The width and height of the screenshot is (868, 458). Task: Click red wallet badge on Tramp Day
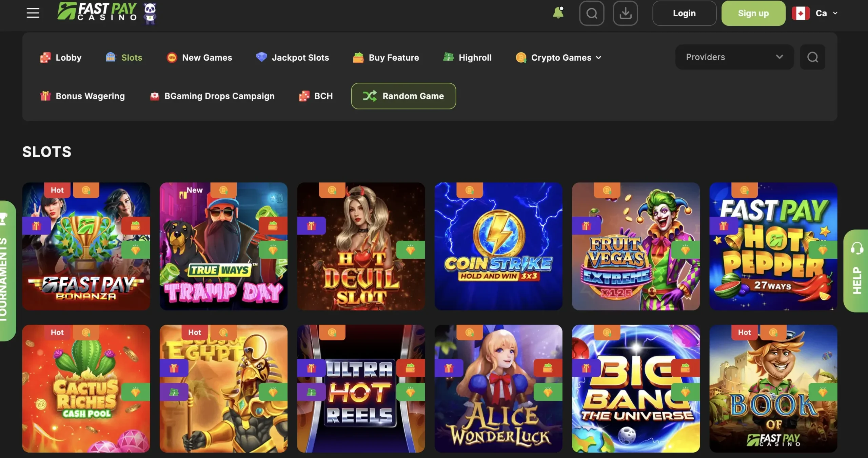point(273,225)
